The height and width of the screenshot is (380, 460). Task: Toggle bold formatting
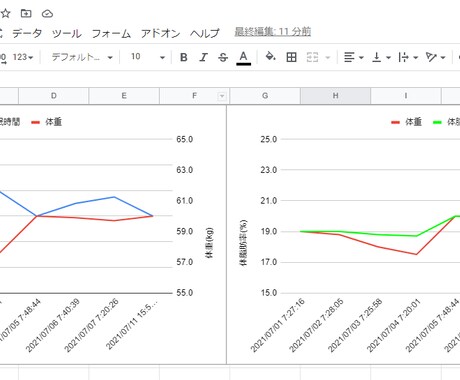pos(184,57)
